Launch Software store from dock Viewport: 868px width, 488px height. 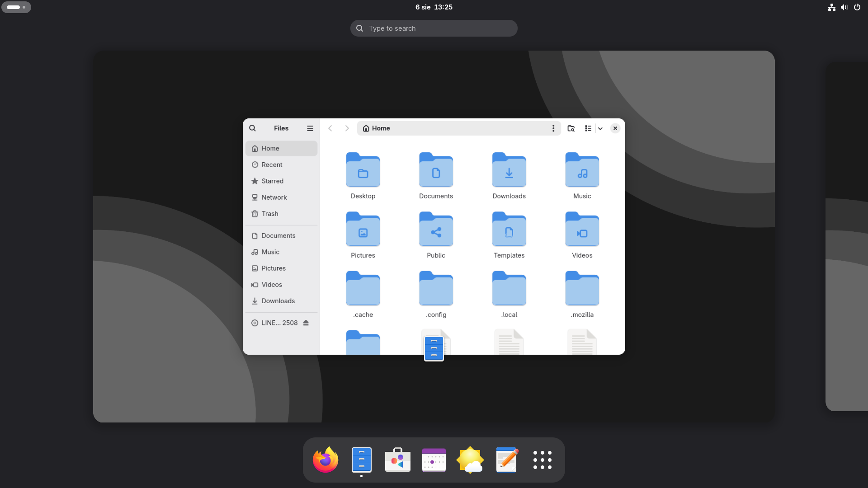pyautogui.click(x=398, y=460)
